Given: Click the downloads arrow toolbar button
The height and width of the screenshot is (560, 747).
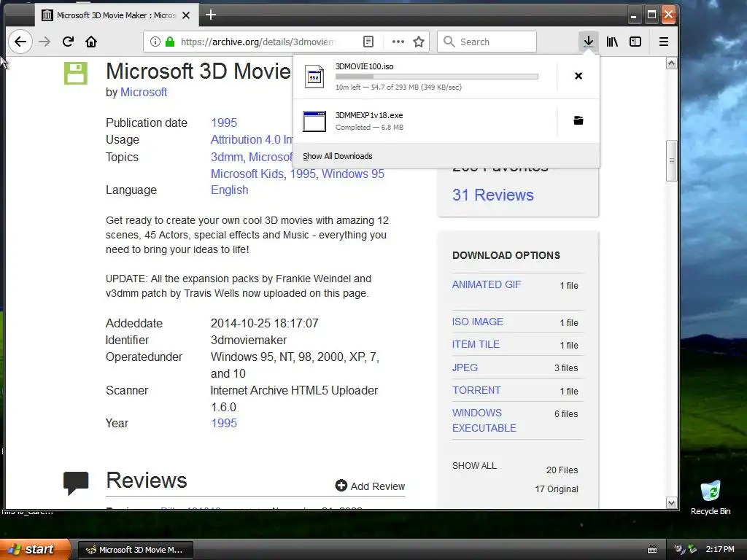Looking at the screenshot, I should pyautogui.click(x=589, y=42).
